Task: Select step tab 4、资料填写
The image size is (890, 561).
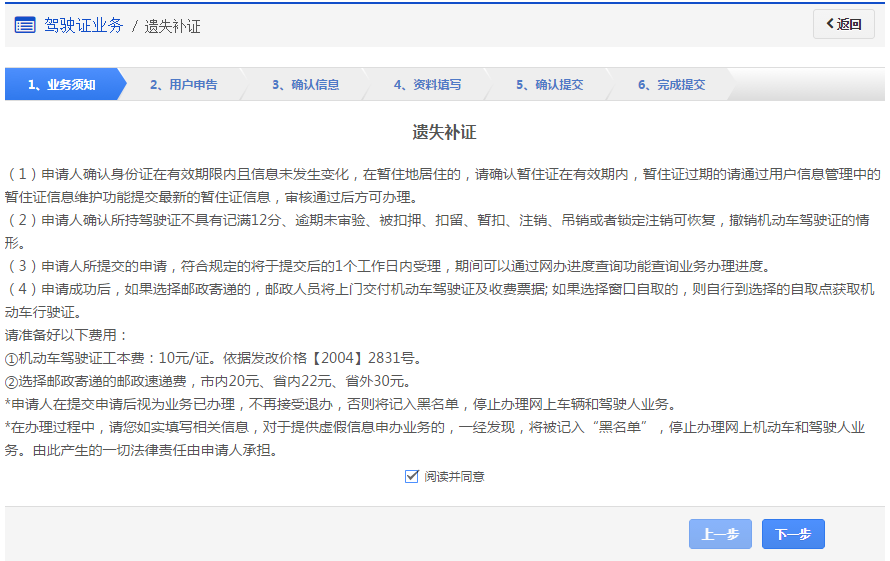Action: [x=427, y=85]
